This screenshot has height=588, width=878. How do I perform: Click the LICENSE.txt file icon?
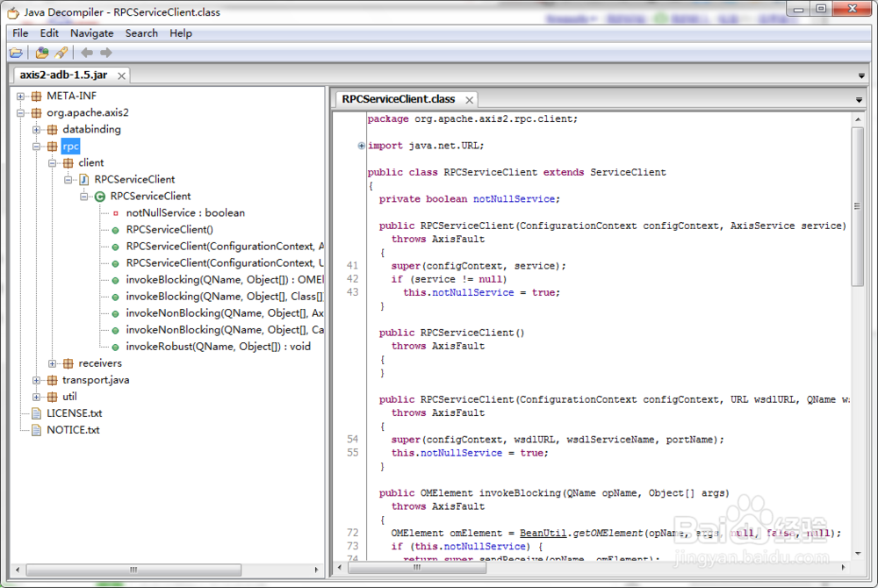click(x=36, y=413)
